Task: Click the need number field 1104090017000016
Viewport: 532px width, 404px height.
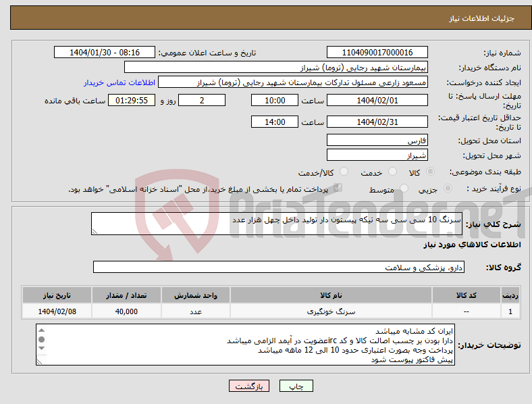Action: tap(377, 53)
